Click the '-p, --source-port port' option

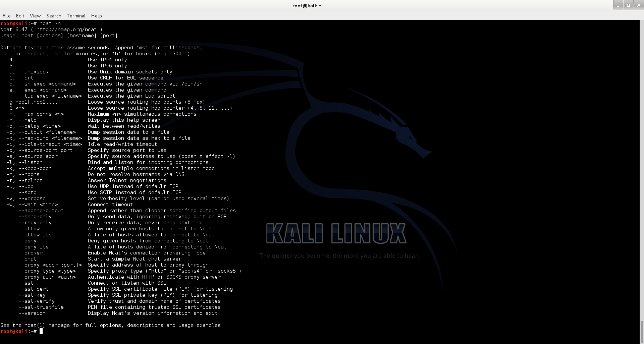(40, 150)
